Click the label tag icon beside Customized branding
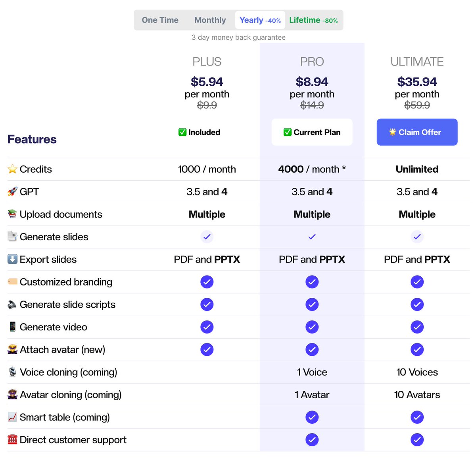This screenshot has width=476, height=461. 12,282
